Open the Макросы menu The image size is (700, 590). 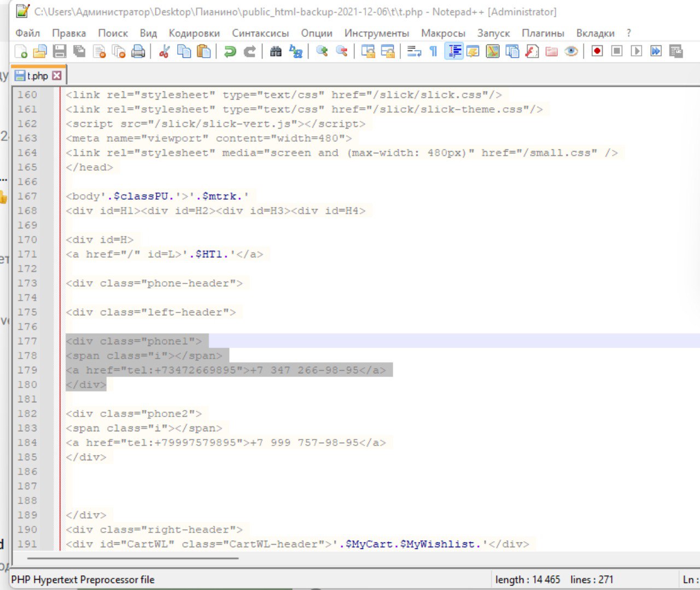[443, 33]
